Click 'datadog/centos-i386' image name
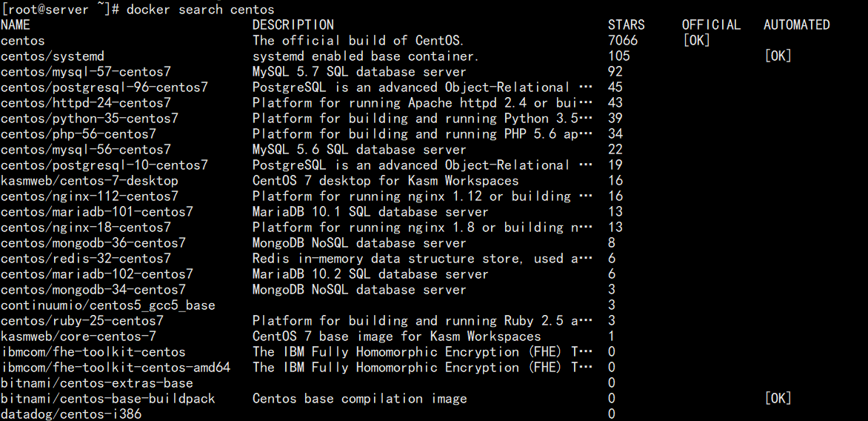 (71, 414)
